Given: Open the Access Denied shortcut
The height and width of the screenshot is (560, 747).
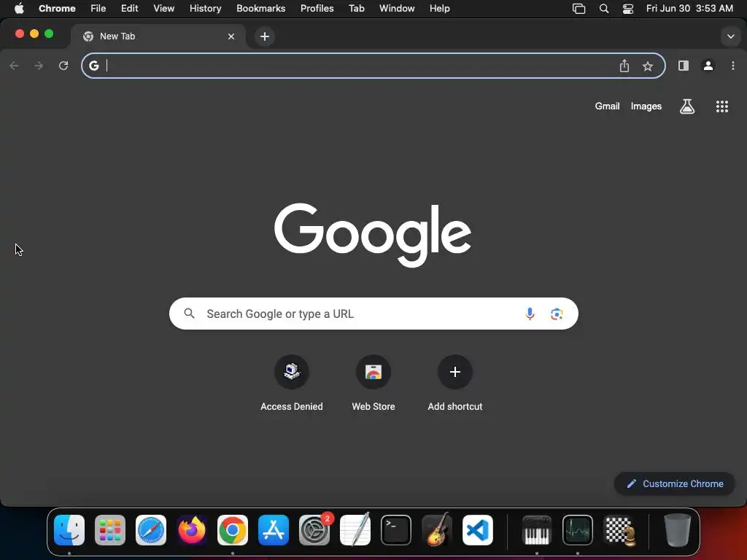Looking at the screenshot, I should [292, 384].
